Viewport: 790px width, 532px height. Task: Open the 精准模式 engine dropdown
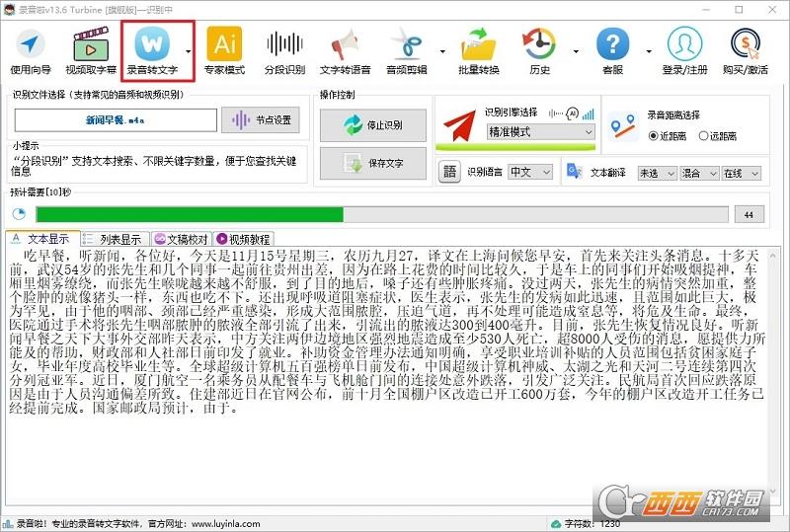540,132
